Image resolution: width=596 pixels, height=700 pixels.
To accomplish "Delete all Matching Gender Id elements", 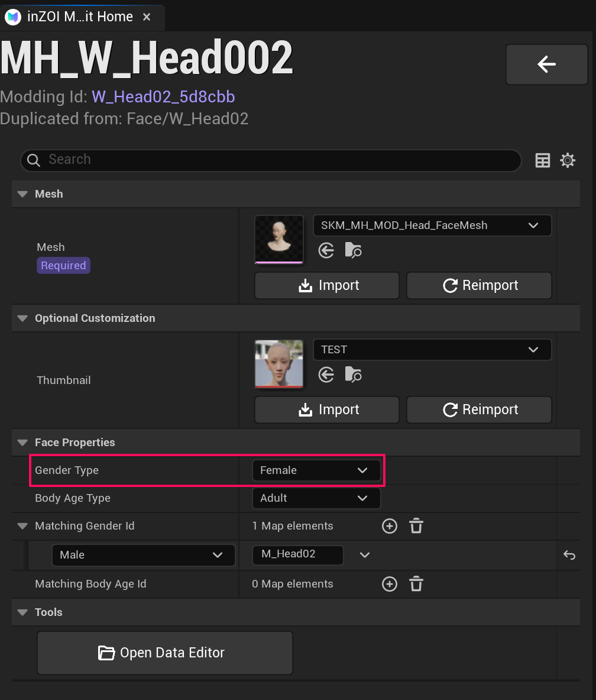I will 416,526.
